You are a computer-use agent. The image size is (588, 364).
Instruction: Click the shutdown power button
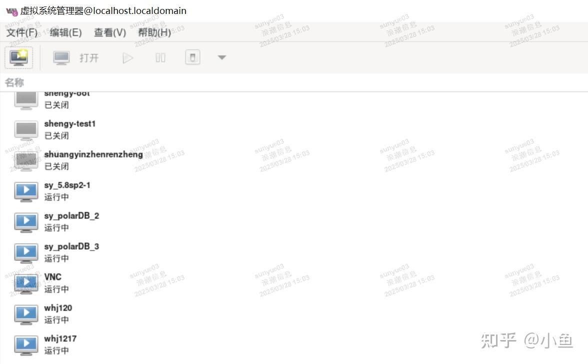coord(192,58)
